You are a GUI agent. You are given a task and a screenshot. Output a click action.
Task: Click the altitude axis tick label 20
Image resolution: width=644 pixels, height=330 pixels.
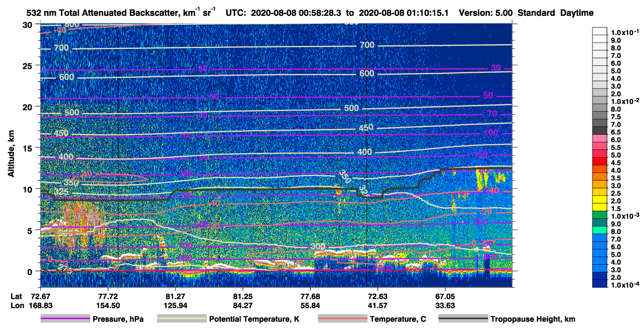click(28, 107)
